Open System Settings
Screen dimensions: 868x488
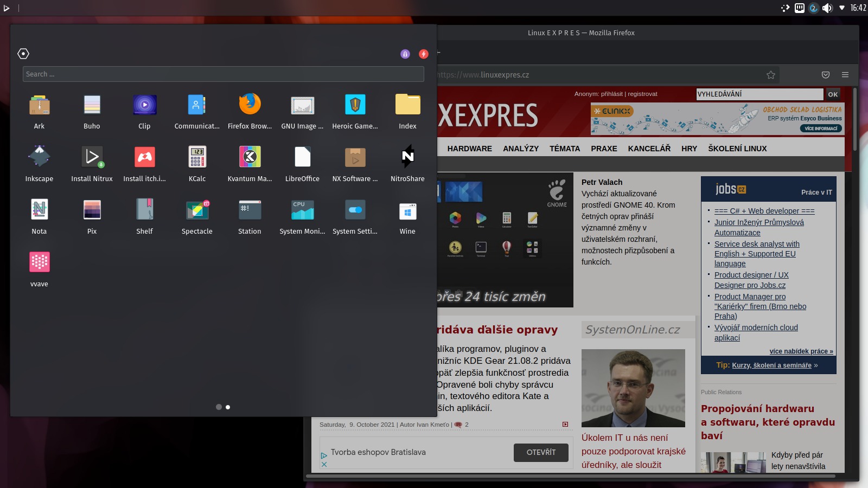click(355, 217)
